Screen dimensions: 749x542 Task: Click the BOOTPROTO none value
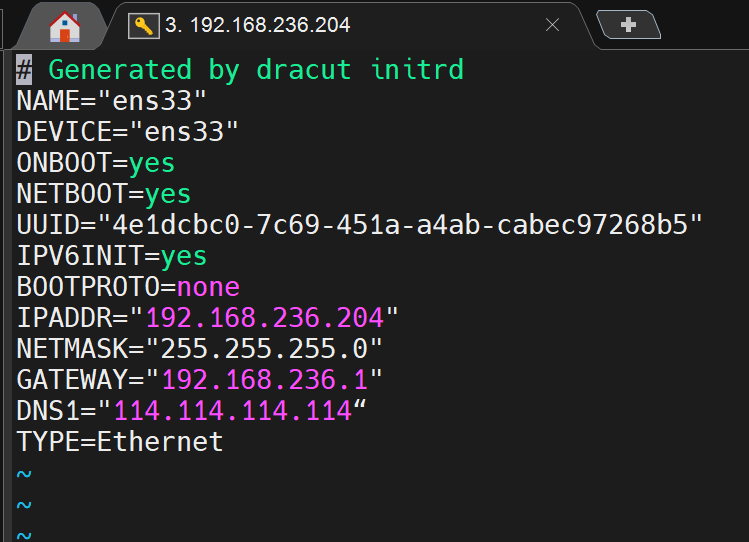click(x=208, y=287)
